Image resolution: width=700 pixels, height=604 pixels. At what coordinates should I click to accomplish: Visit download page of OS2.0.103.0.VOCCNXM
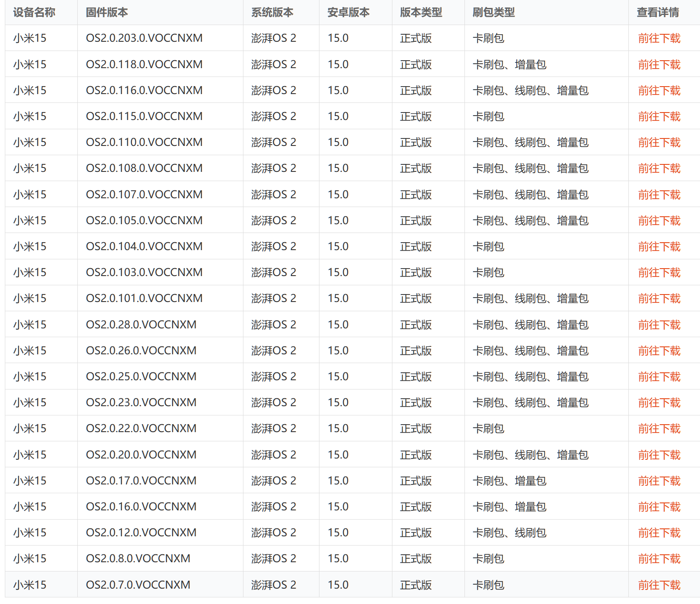click(659, 273)
